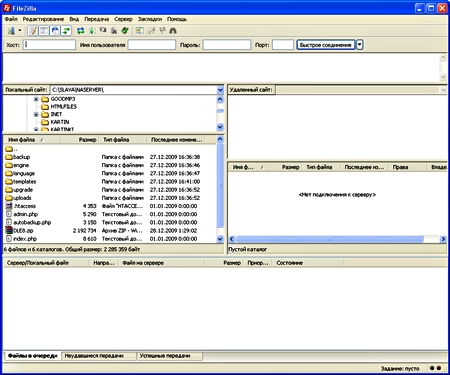
Task: Click the uploads folder icon
Action: tap(9, 198)
